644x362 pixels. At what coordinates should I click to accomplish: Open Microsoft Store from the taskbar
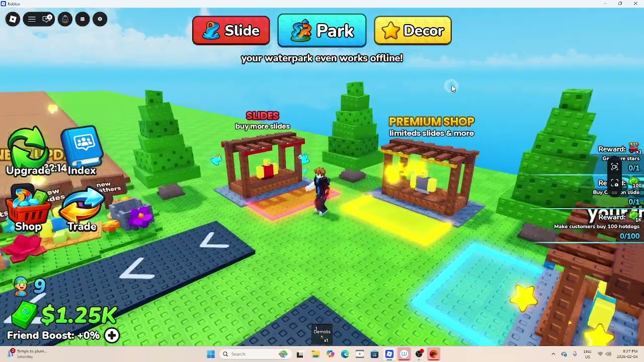point(374,354)
